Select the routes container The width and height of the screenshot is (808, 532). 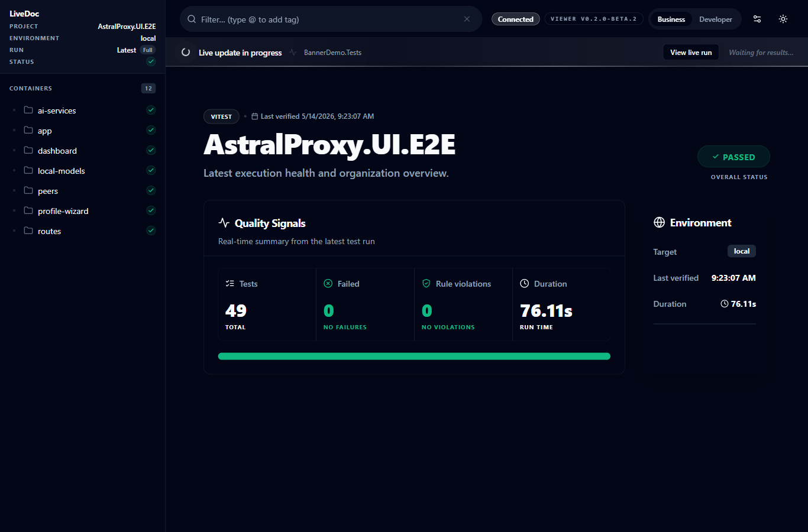click(83, 231)
